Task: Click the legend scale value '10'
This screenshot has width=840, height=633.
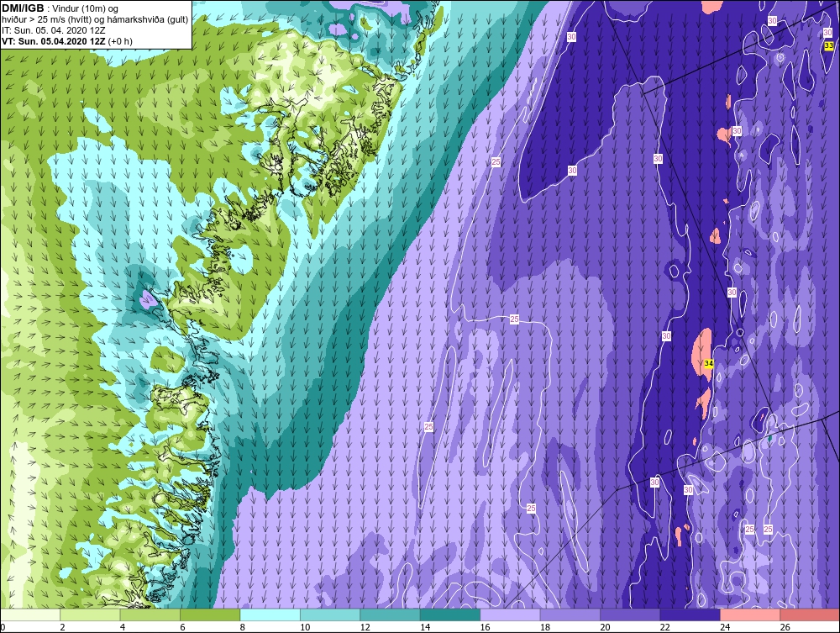Action: (x=305, y=627)
